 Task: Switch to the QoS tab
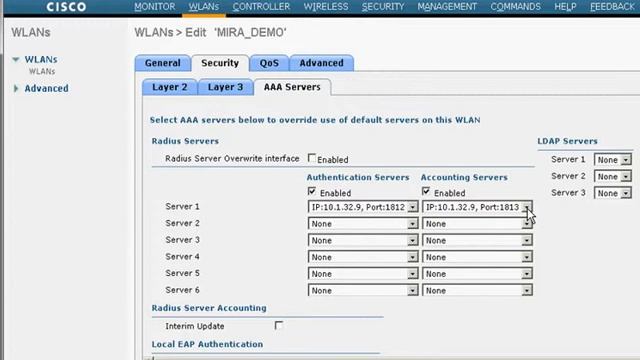point(269,63)
